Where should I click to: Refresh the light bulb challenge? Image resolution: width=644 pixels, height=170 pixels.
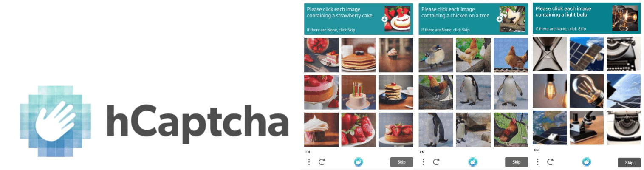(550, 162)
